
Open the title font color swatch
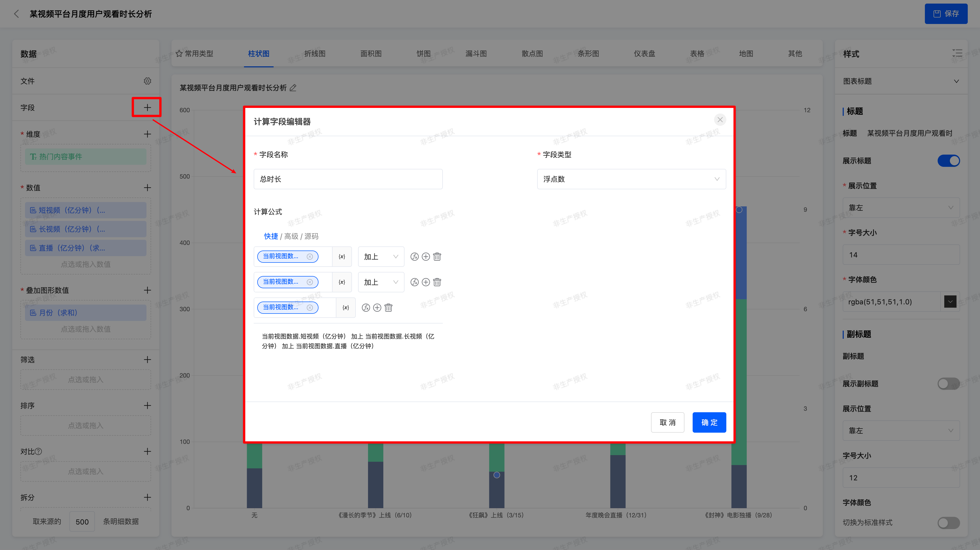950,302
